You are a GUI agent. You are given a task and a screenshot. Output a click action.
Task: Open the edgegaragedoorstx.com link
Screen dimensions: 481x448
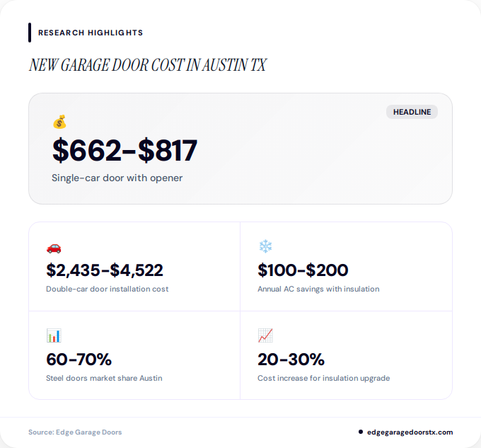pos(410,432)
